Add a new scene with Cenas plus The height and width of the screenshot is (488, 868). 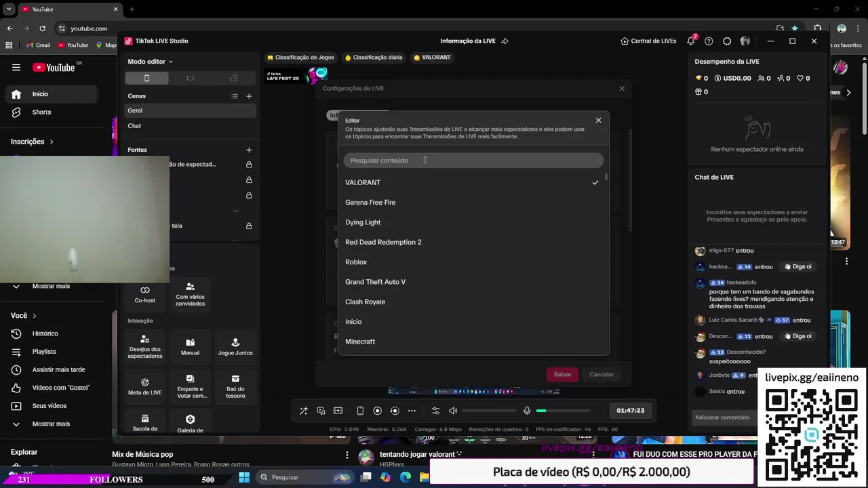(x=249, y=96)
